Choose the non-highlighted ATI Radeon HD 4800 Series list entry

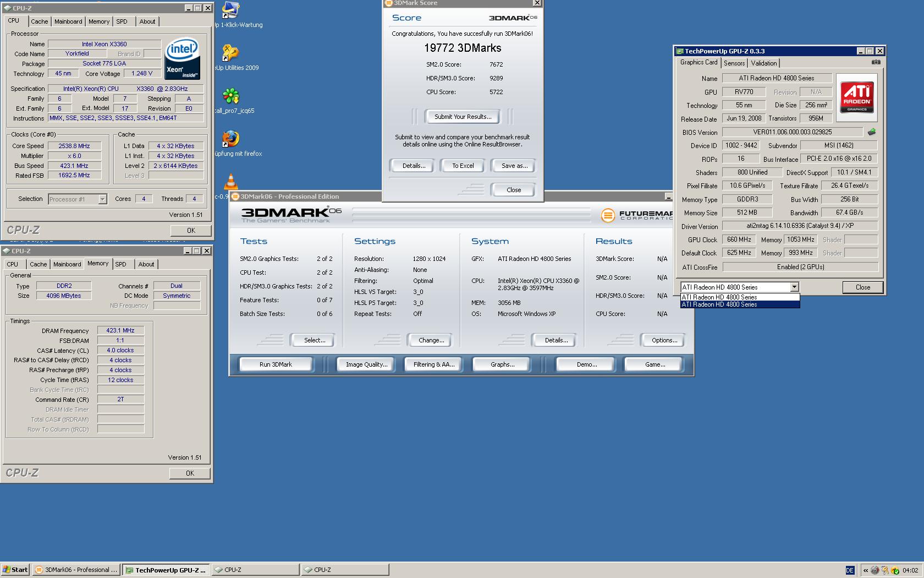(740, 297)
